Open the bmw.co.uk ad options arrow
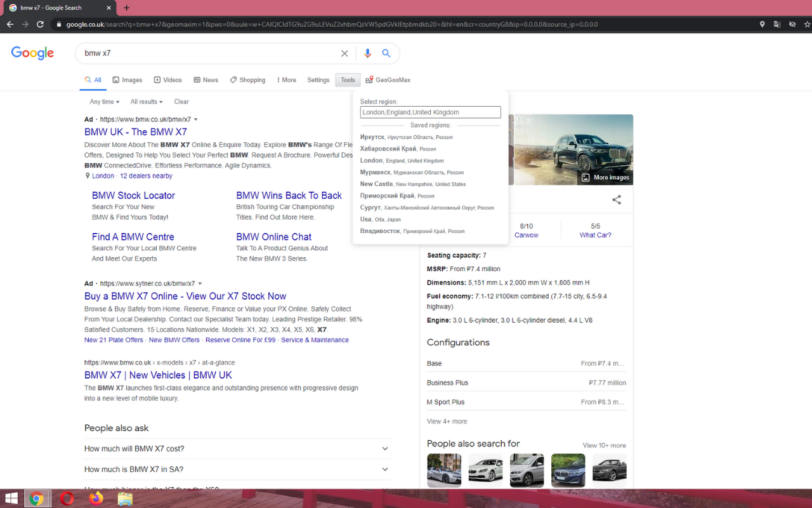 (x=196, y=119)
